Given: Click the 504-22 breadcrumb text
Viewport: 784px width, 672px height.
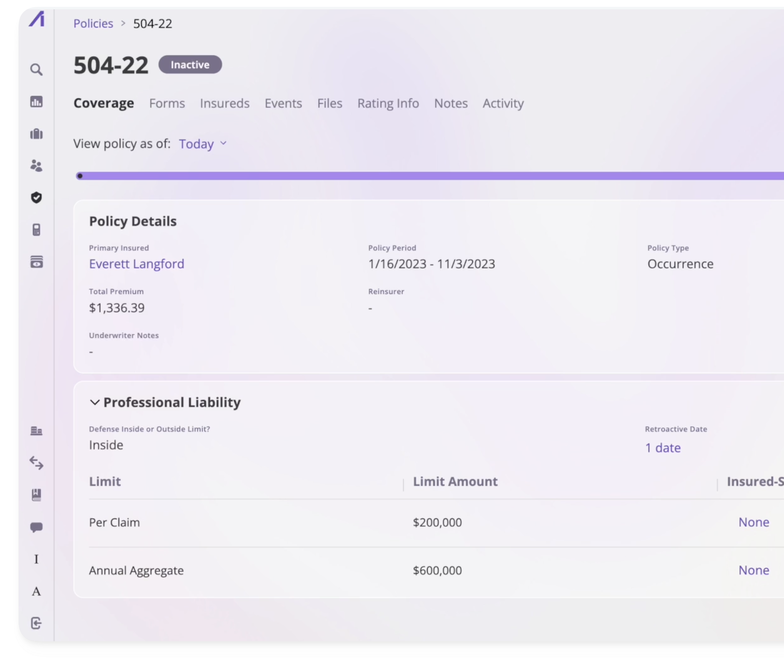Looking at the screenshot, I should coord(153,24).
